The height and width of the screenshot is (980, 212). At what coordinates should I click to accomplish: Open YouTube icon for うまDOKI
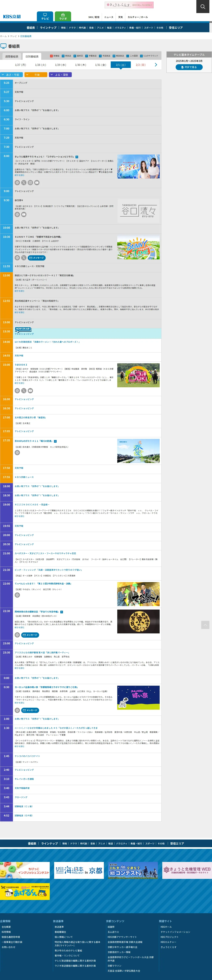30,391
